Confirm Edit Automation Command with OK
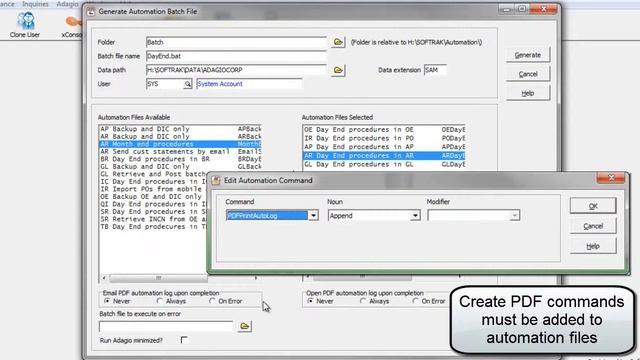The width and height of the screenshot is (640, 360). coord(593,206)
